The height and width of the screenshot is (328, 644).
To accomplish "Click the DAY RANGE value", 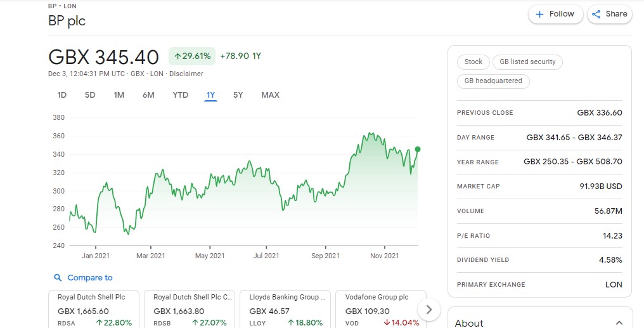I will pyautogui.click(x=574, y=137).
